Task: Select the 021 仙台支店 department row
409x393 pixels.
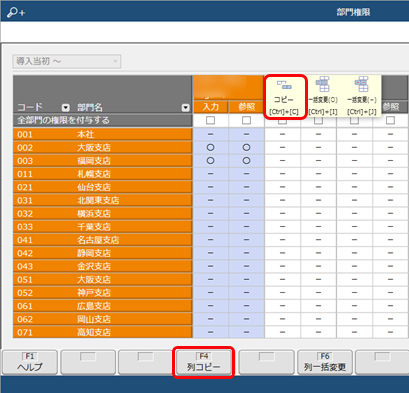Action: pos(103,187)
